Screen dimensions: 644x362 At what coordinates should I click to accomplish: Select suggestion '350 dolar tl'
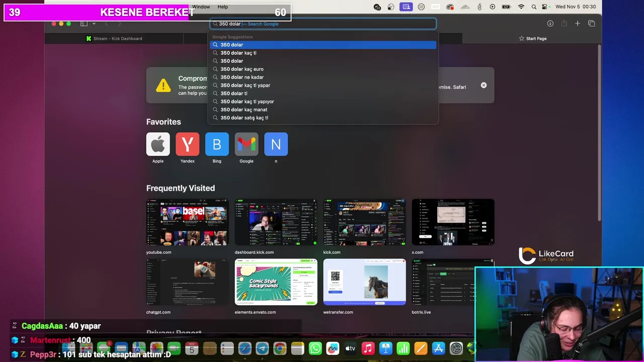pyautogui.click(x=323, y=93)
